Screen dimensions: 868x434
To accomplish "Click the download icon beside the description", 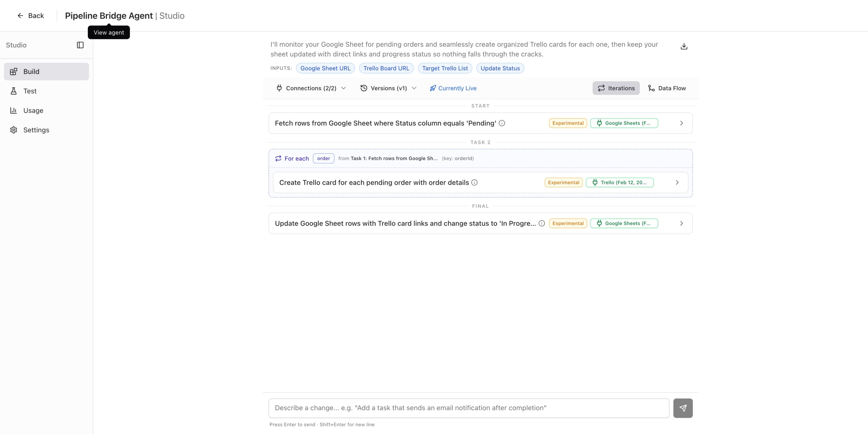I will coord(684,46).
